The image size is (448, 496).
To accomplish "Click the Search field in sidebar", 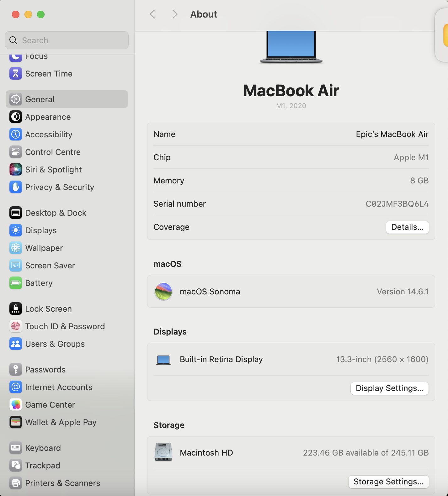I will (x=67, y=40).
